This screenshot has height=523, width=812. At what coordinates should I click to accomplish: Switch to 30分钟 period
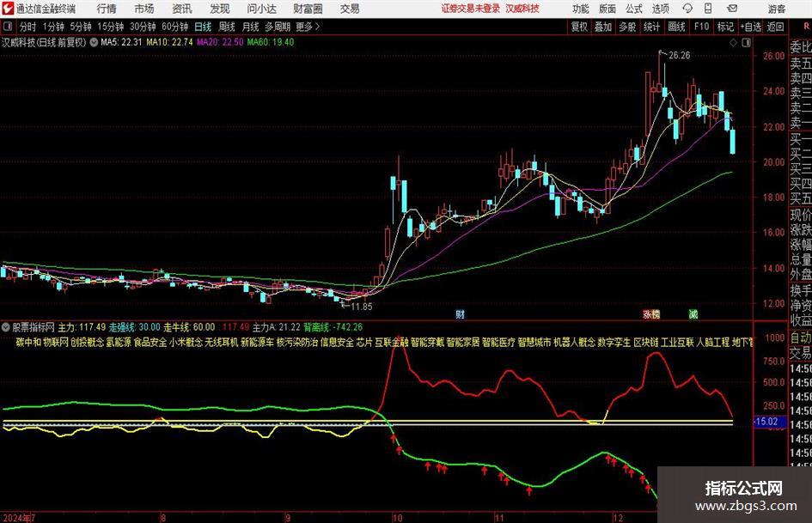(143, 27)
